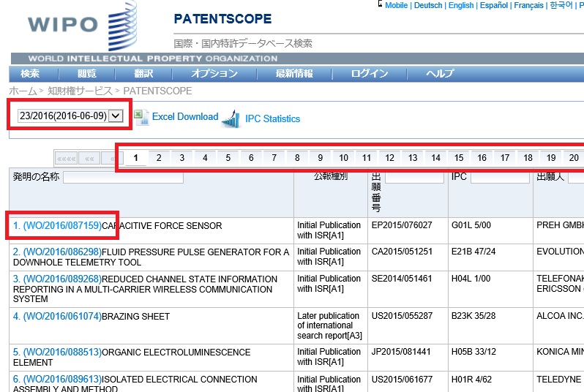Go to results page 20
Image resolution: width=584 pixels, height=392 pixels.
click(x=574, y=158)
